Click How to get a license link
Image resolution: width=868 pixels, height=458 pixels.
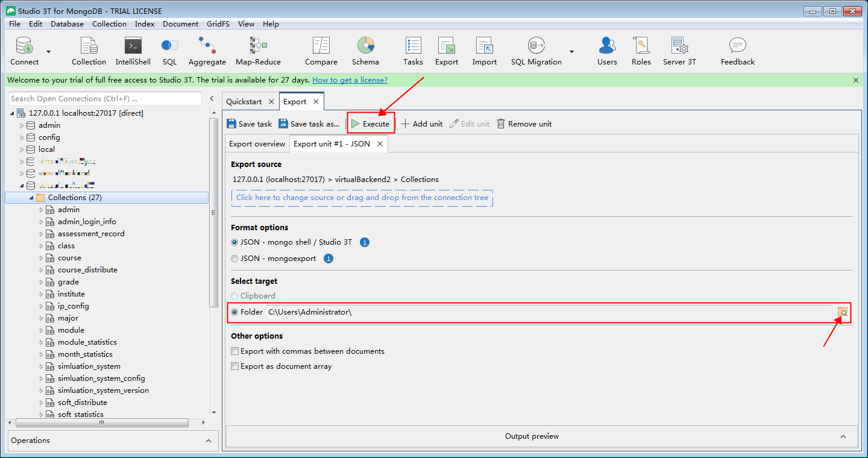pyautogui.click(x=350, y=80)
